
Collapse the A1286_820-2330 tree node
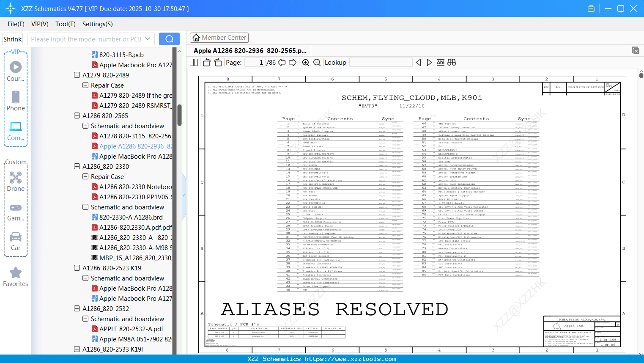point(77,166)
